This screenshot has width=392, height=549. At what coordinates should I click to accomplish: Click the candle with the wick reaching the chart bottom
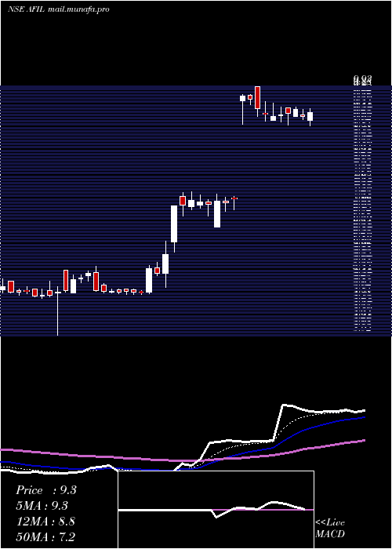coord(58,311)
